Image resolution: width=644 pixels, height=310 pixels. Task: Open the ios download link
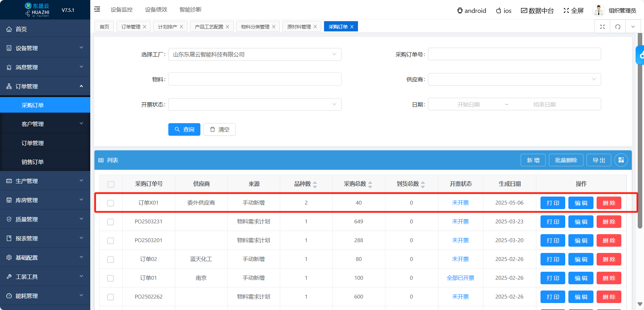tap(504, 11)
